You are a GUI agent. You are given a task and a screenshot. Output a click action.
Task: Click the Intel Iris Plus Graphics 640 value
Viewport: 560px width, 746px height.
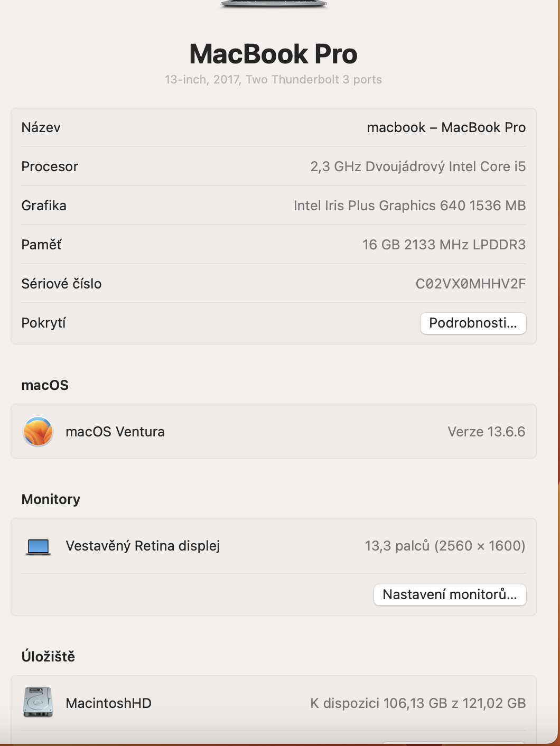[409, 206]
